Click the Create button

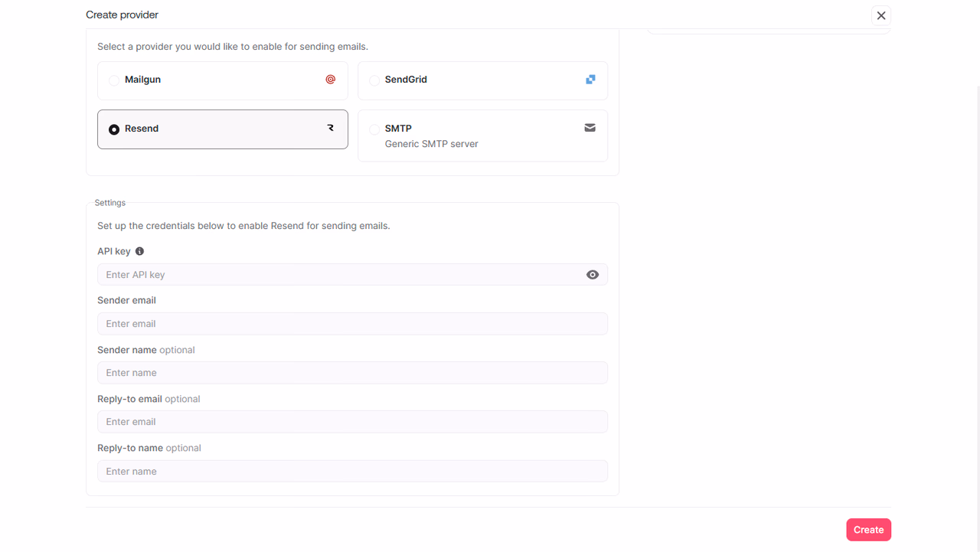(868, 530)
